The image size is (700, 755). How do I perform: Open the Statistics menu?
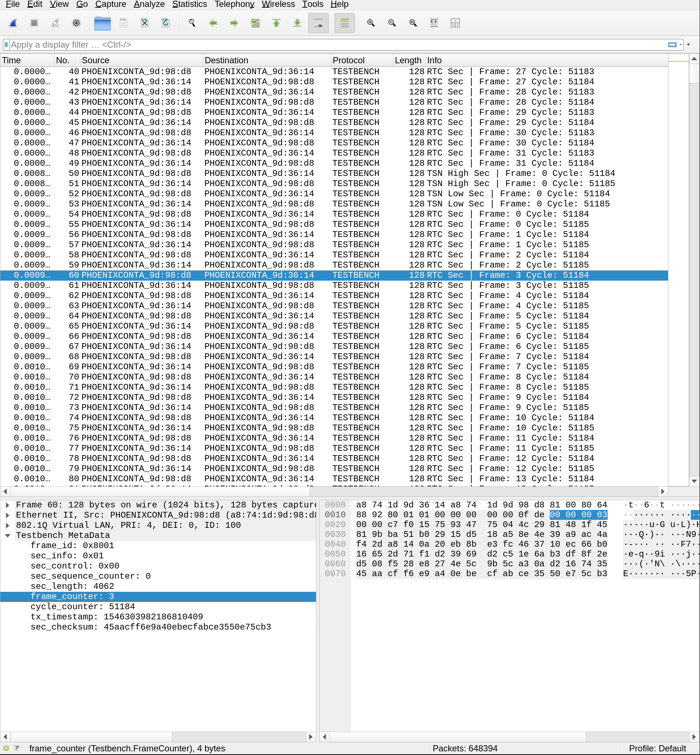pyautogui.click(x=189, y=4)
